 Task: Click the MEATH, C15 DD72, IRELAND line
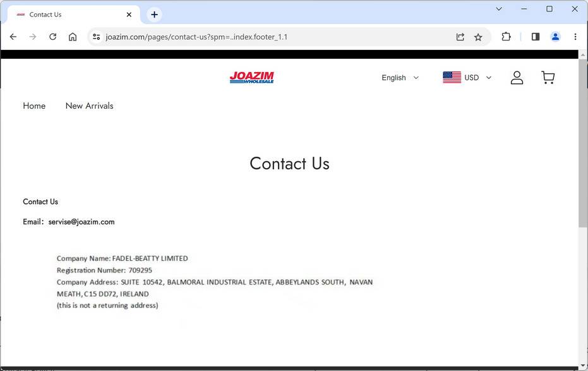pyautogui.click(x=103, y=294)
